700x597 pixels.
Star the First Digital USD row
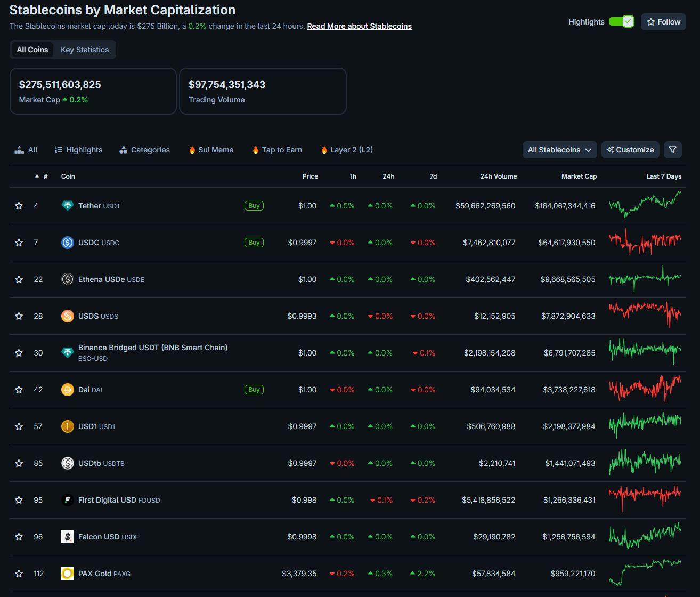pos(19,500)
